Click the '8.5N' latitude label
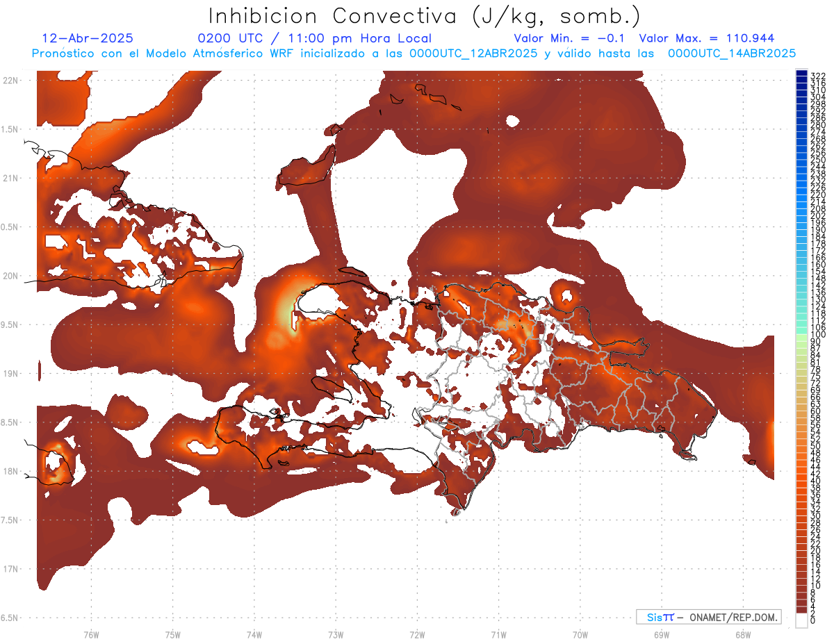 10,422
